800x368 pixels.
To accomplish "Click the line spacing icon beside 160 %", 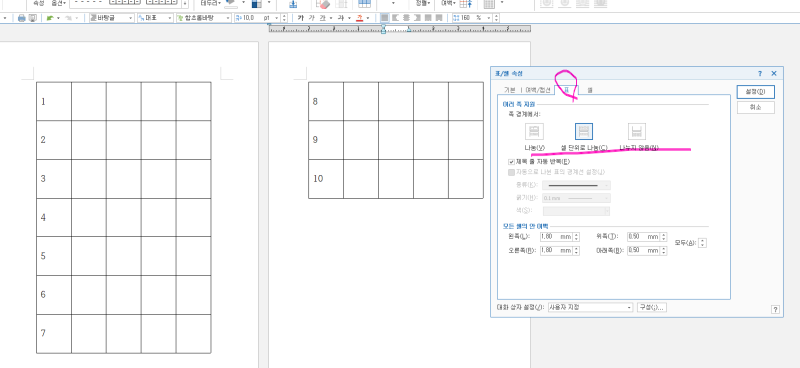I will pyautogui.click(x=457, y=18).
